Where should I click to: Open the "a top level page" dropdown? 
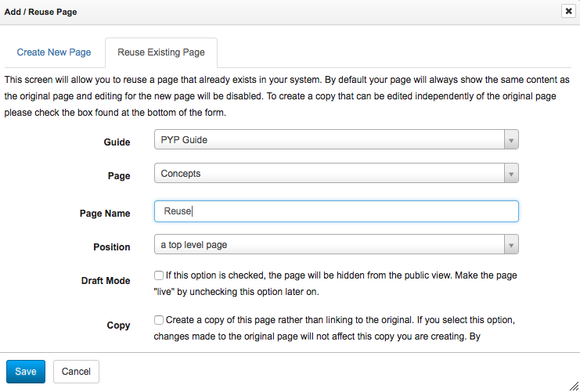click(329, 245)
